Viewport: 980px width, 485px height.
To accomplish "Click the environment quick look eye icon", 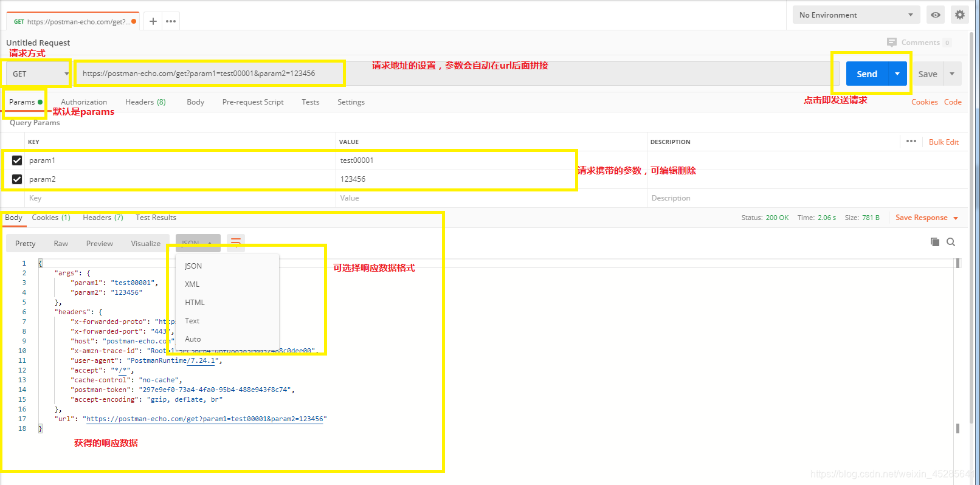I will 936,15.
